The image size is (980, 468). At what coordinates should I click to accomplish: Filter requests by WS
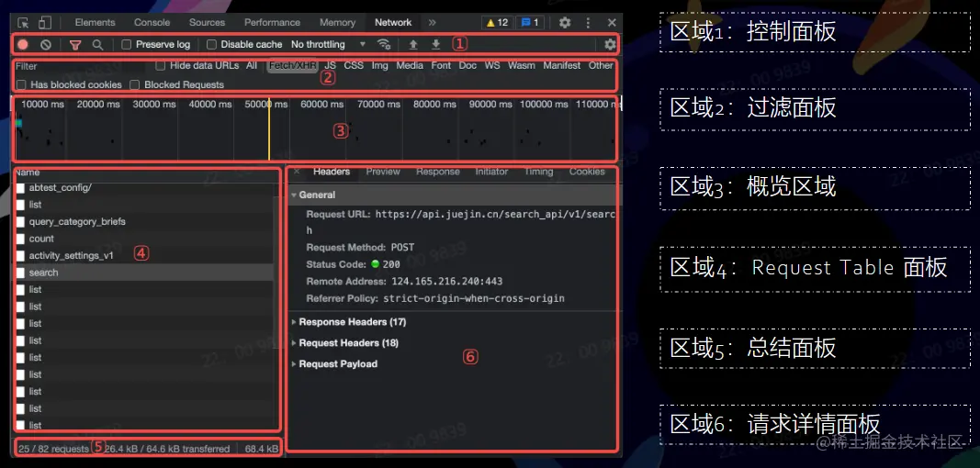[x=492, y=65]
